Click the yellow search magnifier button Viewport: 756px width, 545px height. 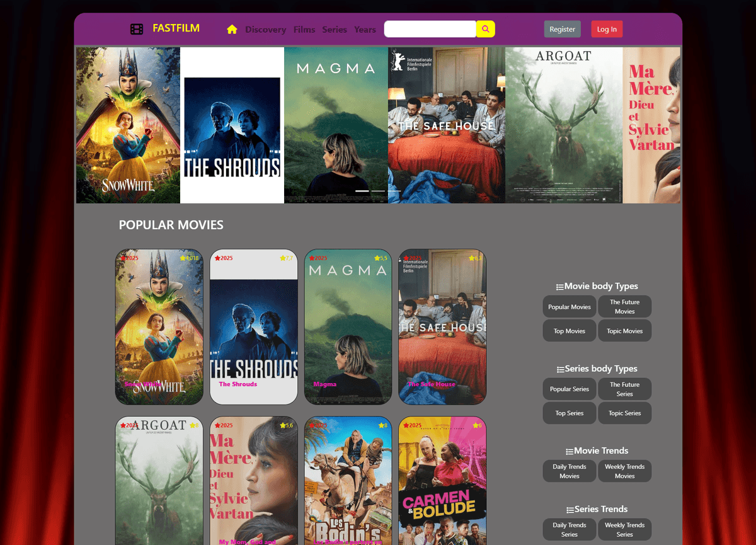[x=485, y=29]
